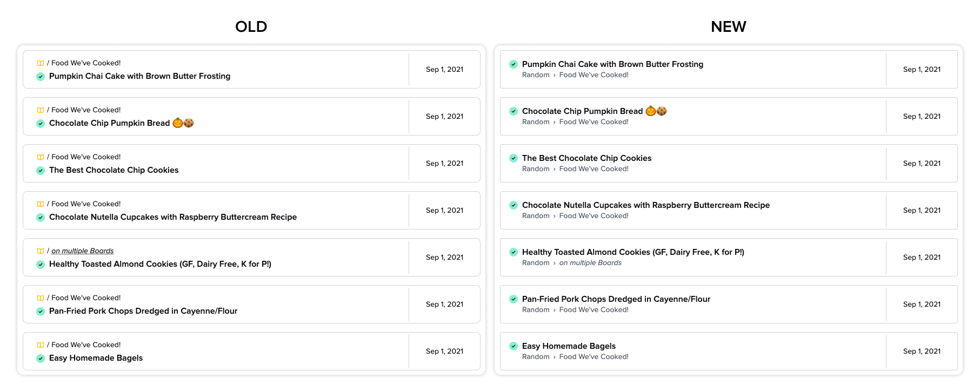Toggle completion check for Pumpkin Chai Cake in OLD list
This screenshot has width=980, height=392.
pyautogui.click(x=41, y=77)
